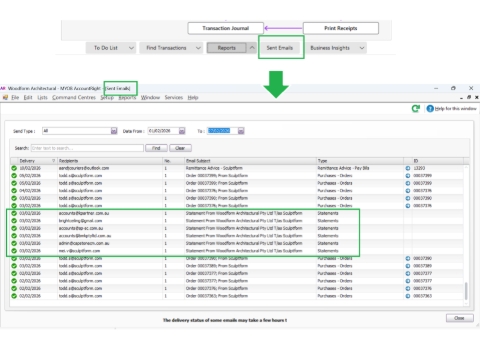Click the delivered status icon for admin@capstonecm.com.au

point(14,243)
